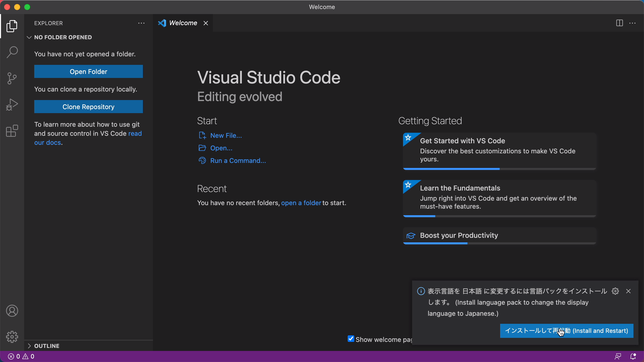
Task: Click the star badge on Learn the Fundamentals
Action: click(408, 185)
